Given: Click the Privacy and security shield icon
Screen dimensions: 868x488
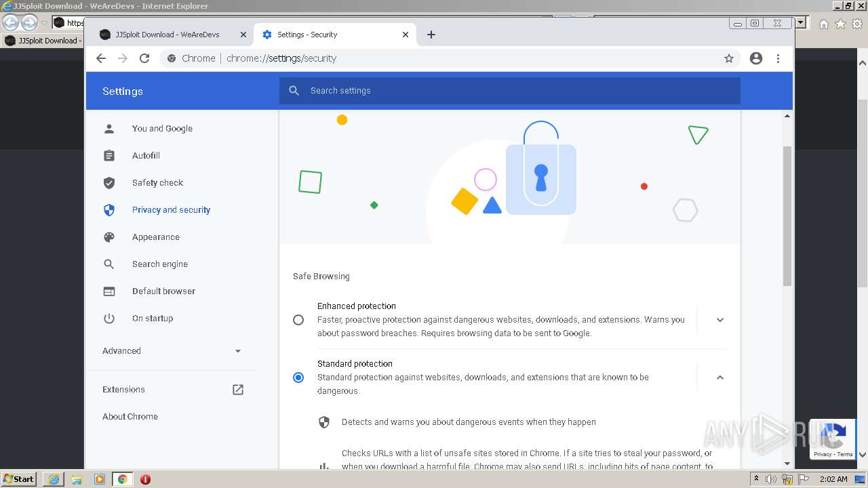Looking at the screenshot, I should coord(109,210).
